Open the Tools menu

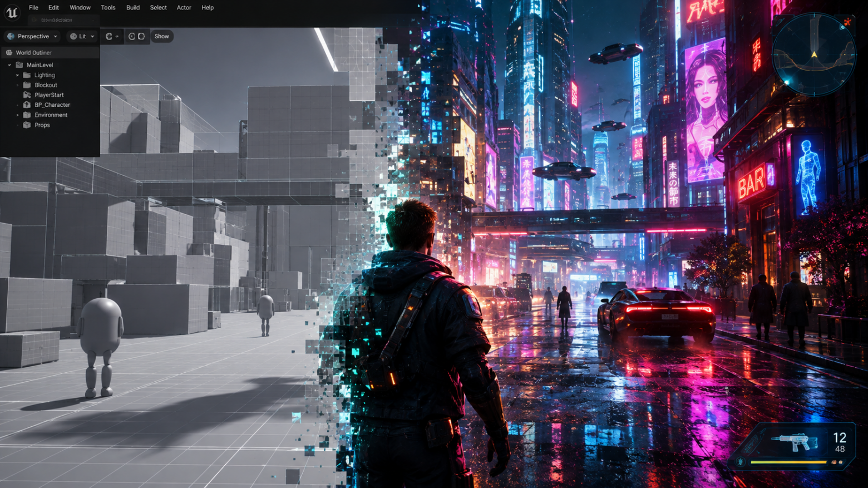[108, 8]
